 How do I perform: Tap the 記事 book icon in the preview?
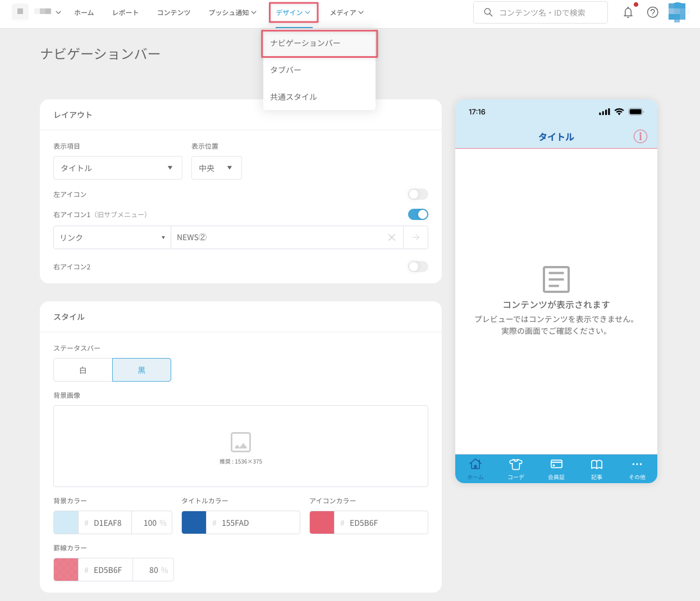click(x=597, y=464)
